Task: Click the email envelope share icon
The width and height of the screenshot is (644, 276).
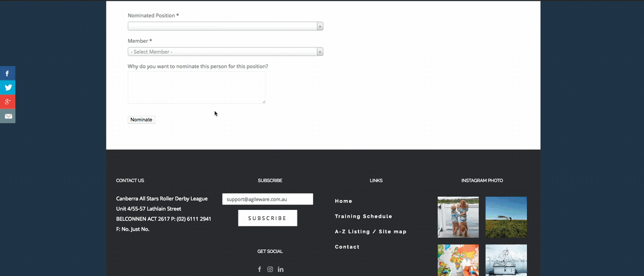Action: (8, 116)
